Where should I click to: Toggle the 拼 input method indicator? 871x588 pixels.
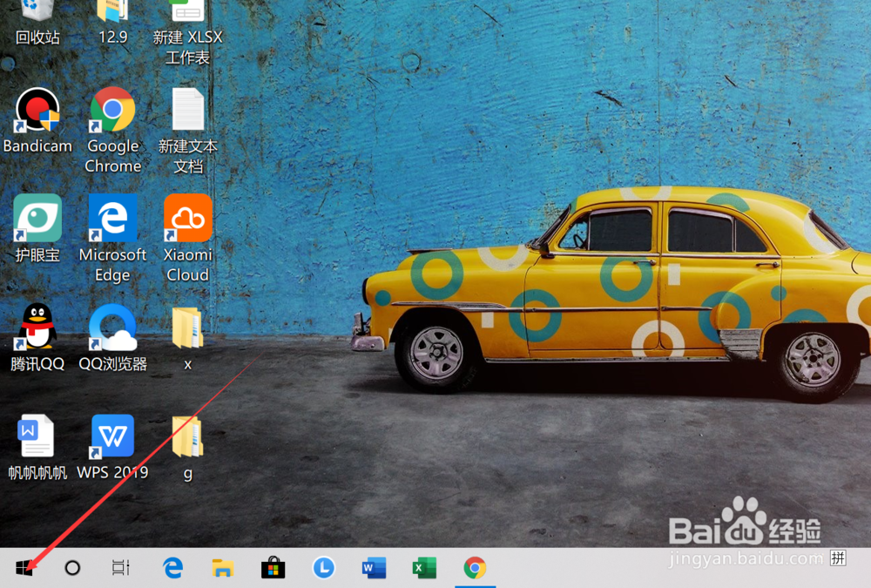838,558
